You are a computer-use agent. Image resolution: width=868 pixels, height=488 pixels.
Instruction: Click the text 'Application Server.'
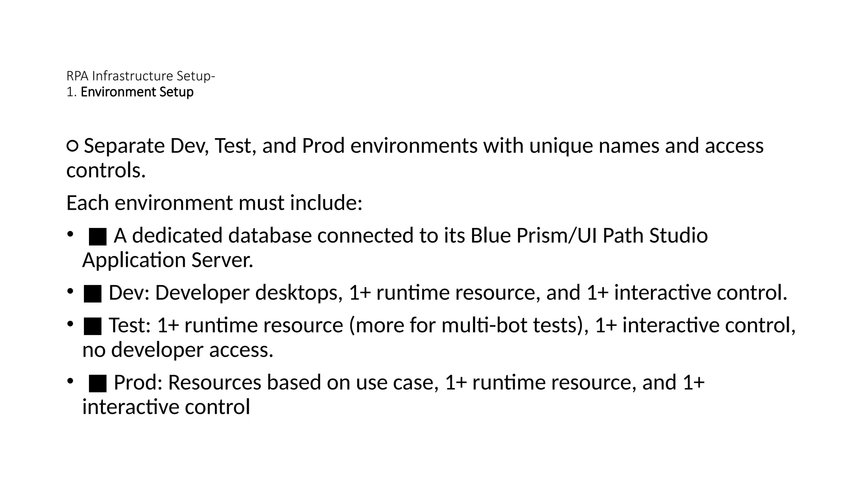click(167, 260)
